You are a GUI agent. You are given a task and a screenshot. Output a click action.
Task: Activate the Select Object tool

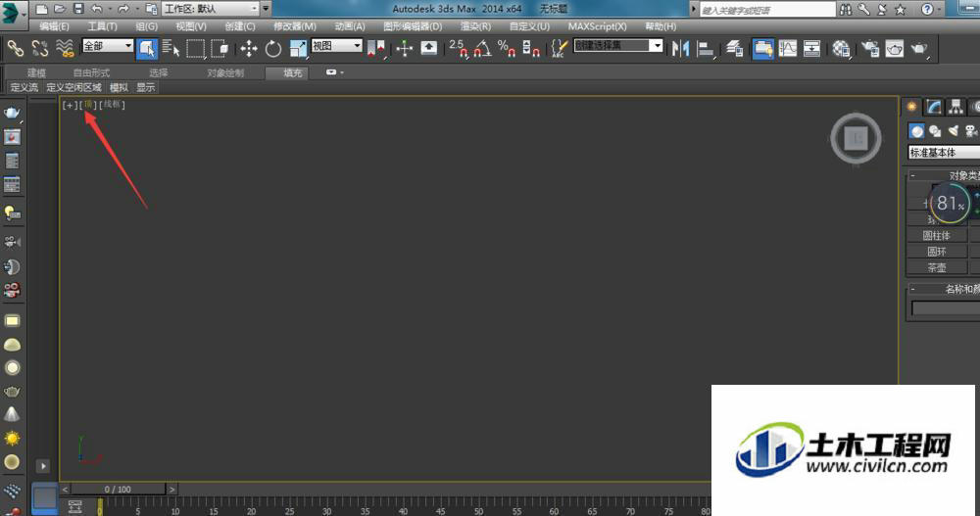[147, 49]
